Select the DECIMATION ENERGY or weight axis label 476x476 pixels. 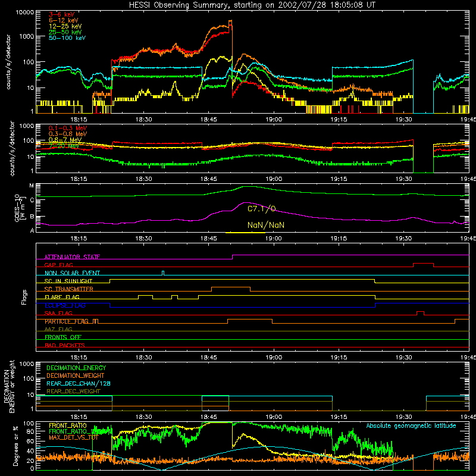pyautogui.click(x=9, y=386)
